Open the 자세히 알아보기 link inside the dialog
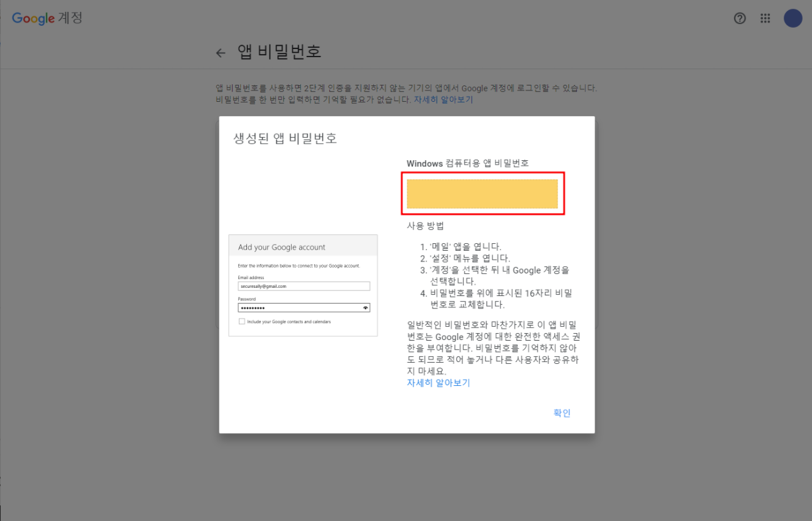This screenshot has width=812, height=521. [438, 383]
